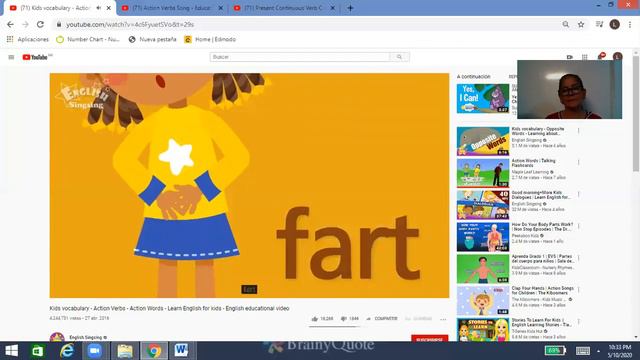Click the YouTube search magnifier button
This screenshot has width=640, height=360.
coord(399,57)
